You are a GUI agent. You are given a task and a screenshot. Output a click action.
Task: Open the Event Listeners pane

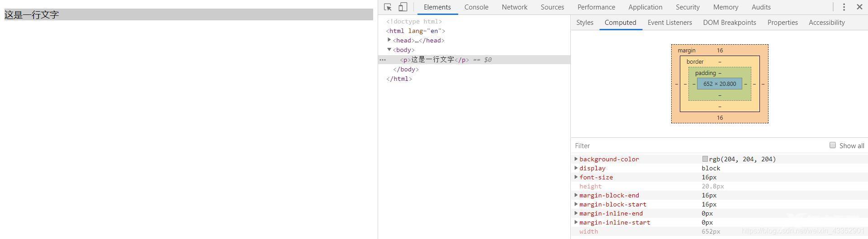669,23
